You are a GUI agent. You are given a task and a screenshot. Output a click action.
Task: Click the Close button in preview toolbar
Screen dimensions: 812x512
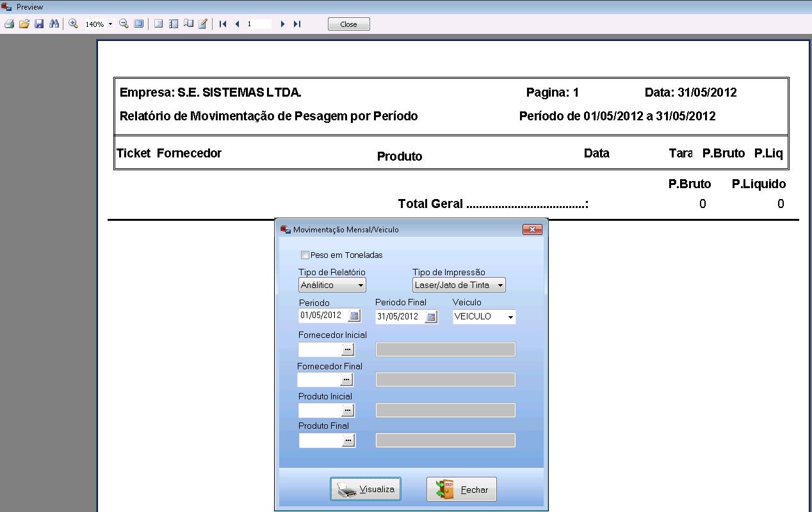[348, 24]
